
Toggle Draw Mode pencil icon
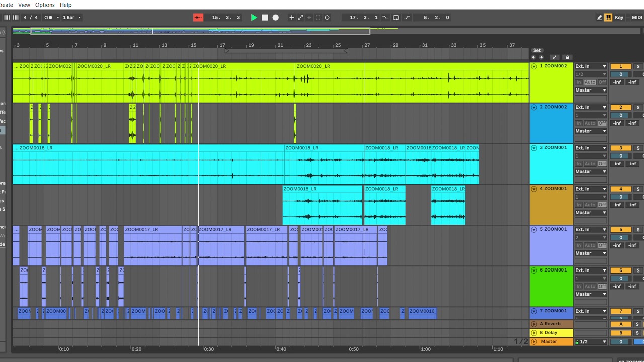(x=599, y=17)
